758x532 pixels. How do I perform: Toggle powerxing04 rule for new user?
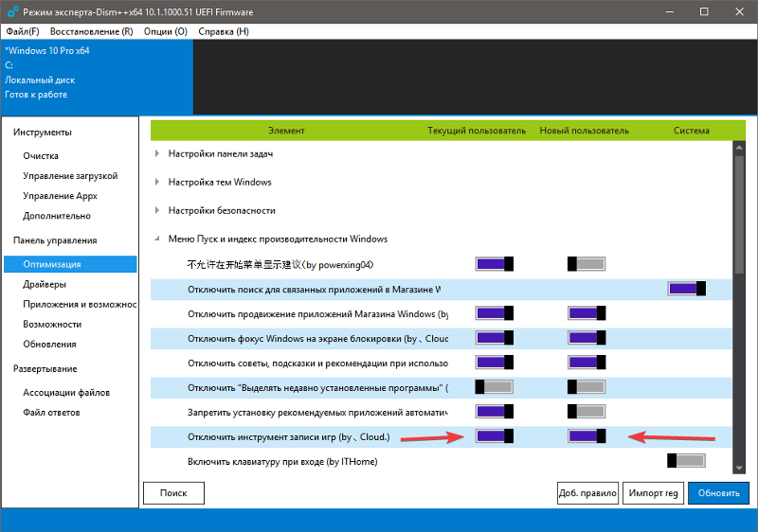587,264
